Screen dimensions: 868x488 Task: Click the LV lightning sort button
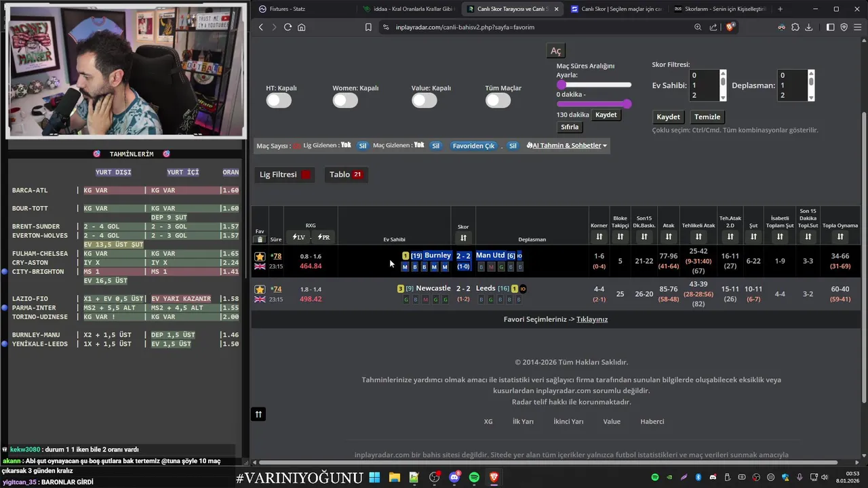[298, 237]
